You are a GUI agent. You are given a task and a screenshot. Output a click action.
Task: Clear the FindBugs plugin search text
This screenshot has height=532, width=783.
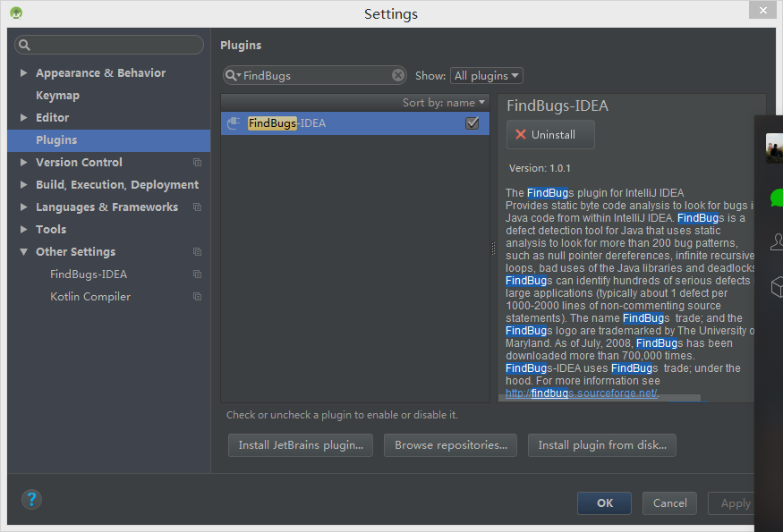[398, 75]
